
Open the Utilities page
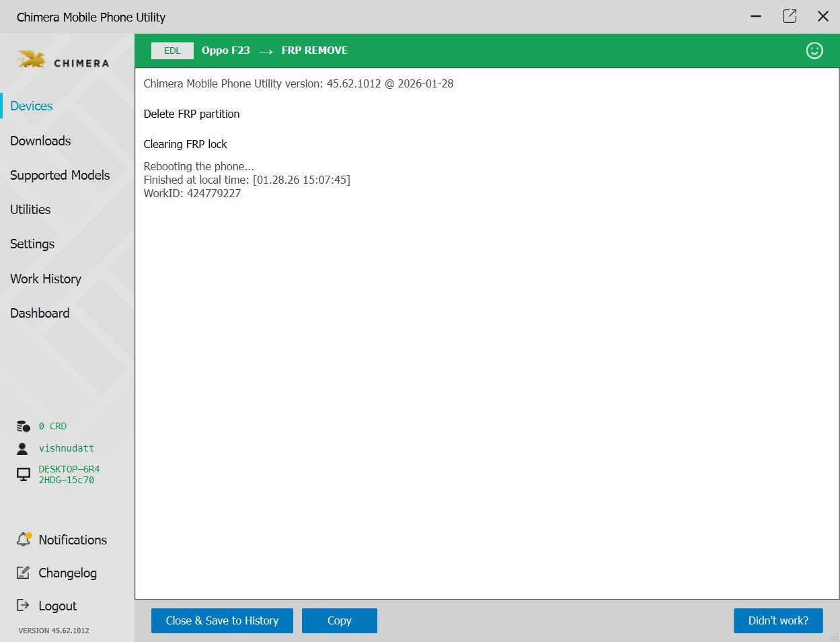[x=30, y=209]
